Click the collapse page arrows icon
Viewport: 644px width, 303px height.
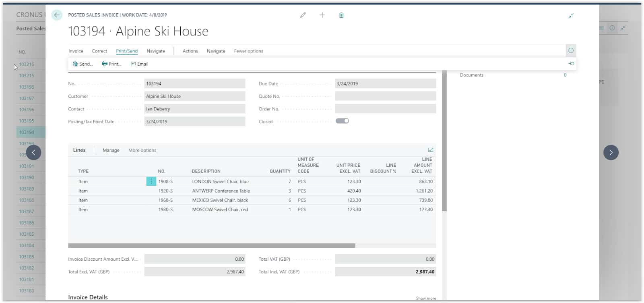[571, 16]
